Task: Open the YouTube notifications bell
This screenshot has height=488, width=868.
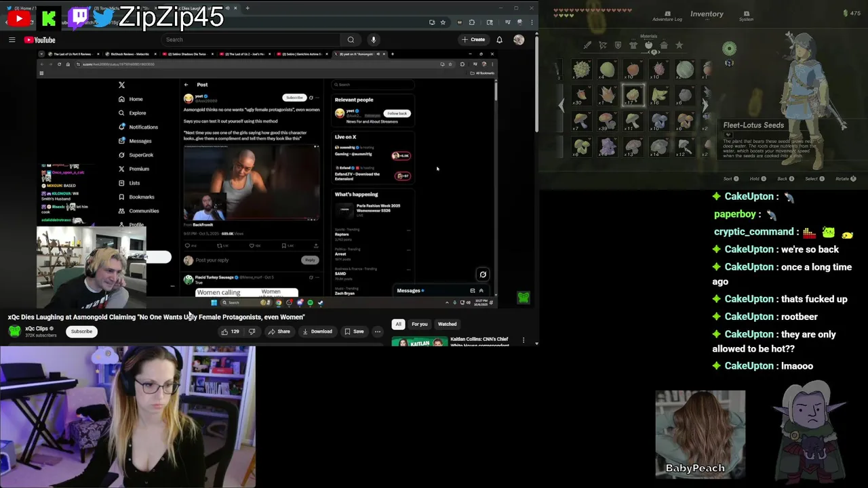Action: click(x=499, y=39)
